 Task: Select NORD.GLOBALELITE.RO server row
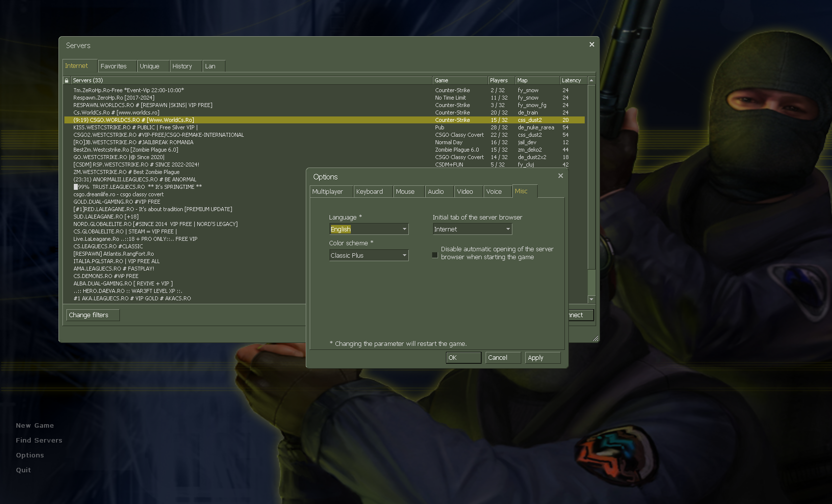(185, 224)
